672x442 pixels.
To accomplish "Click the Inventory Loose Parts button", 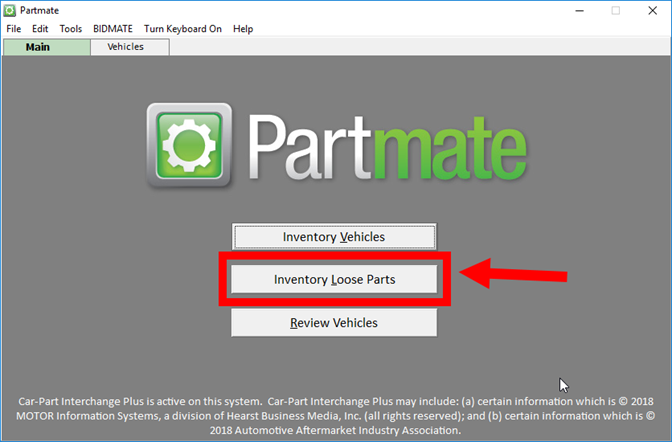I will click(x=334, y=279).
